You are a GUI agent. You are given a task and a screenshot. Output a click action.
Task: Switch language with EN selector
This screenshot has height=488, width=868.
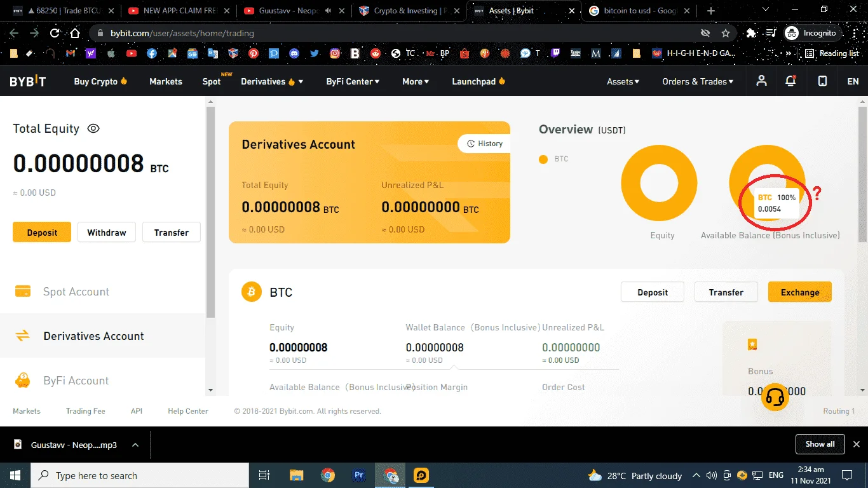[853, 81]
